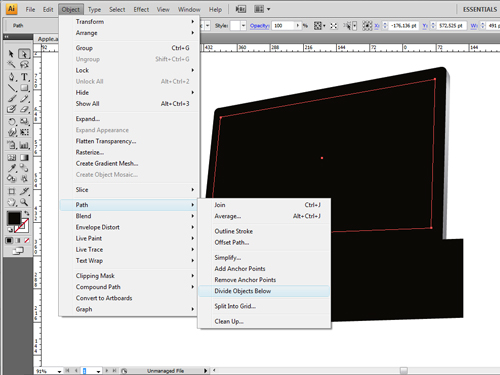
Task: Select the Hand tool
Action: point(11,202)
